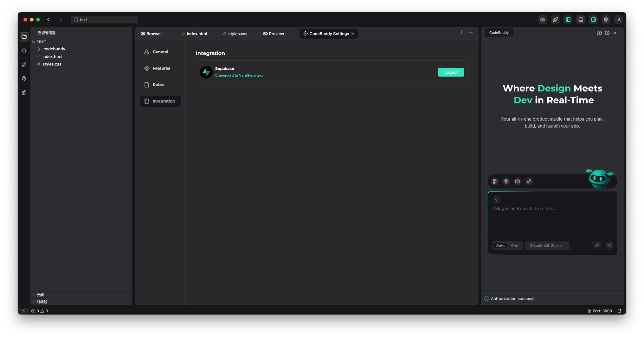This screenshot has width=644, height=338.
Task: Expand the 大纲 outline section
Action: point(81,295)
